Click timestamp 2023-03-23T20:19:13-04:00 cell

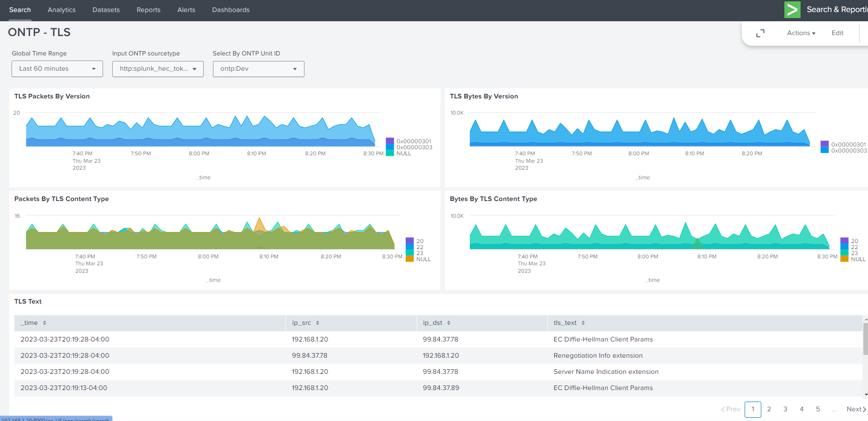[64, 388]
